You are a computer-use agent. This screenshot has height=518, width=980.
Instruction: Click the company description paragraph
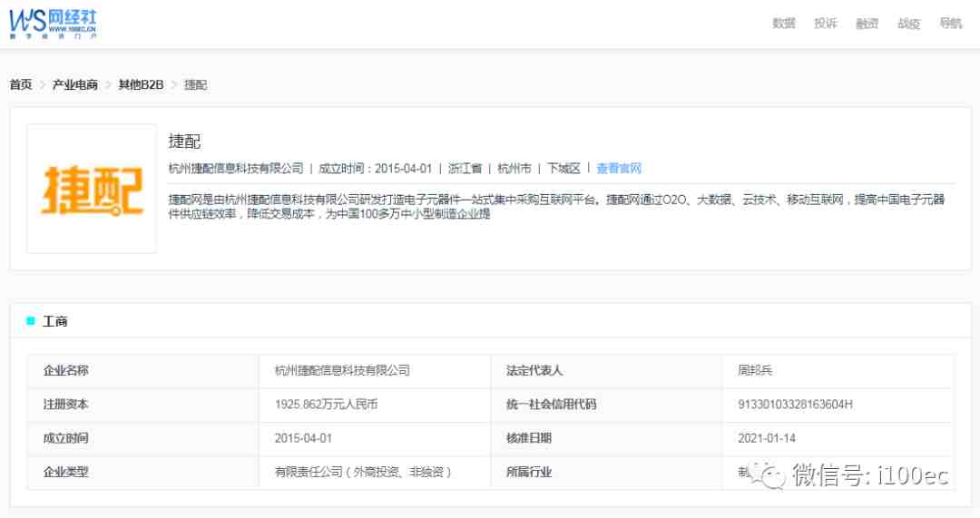coord(556,206)
